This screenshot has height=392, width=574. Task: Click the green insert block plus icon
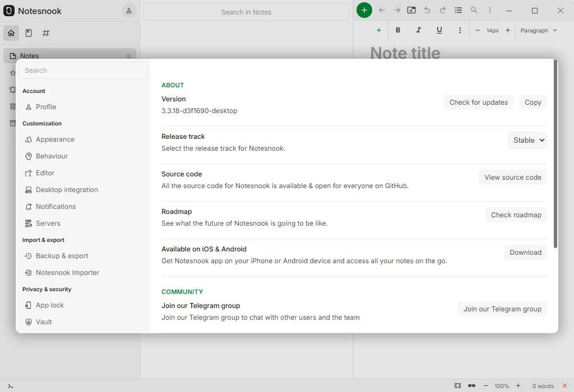click(x=379, y=30)
